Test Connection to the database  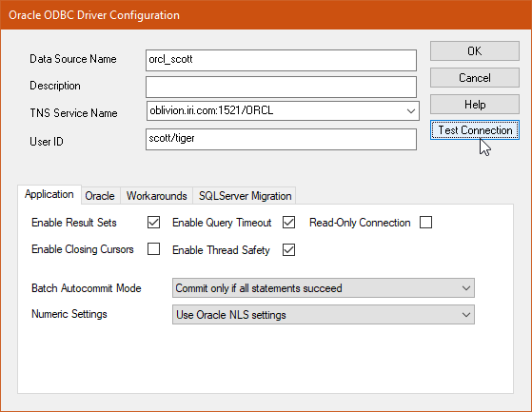(x=475, y=129)
